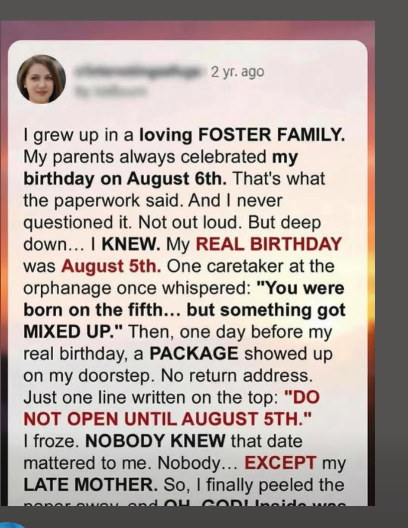Click the cut-off last line of post text
This screenshot has width=408, height=528.
tap(184, 503)
